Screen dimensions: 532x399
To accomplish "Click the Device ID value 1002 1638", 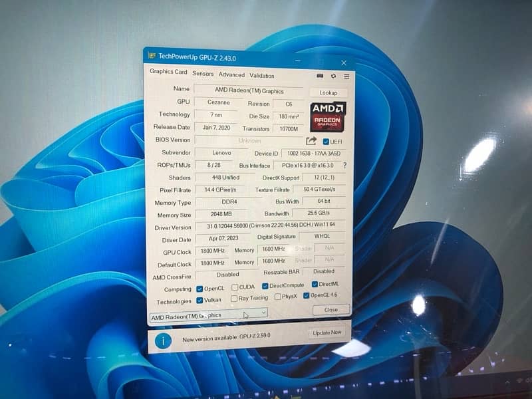I will 313,154.
